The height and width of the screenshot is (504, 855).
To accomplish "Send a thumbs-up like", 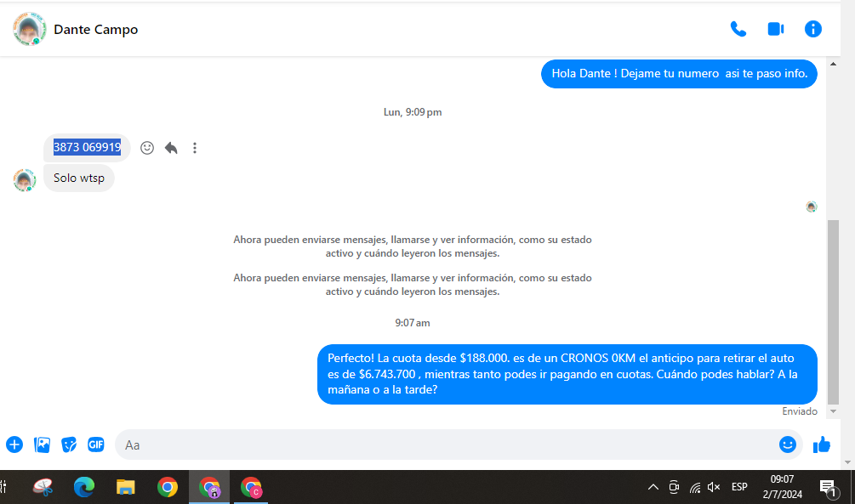I will click(822, 445).
